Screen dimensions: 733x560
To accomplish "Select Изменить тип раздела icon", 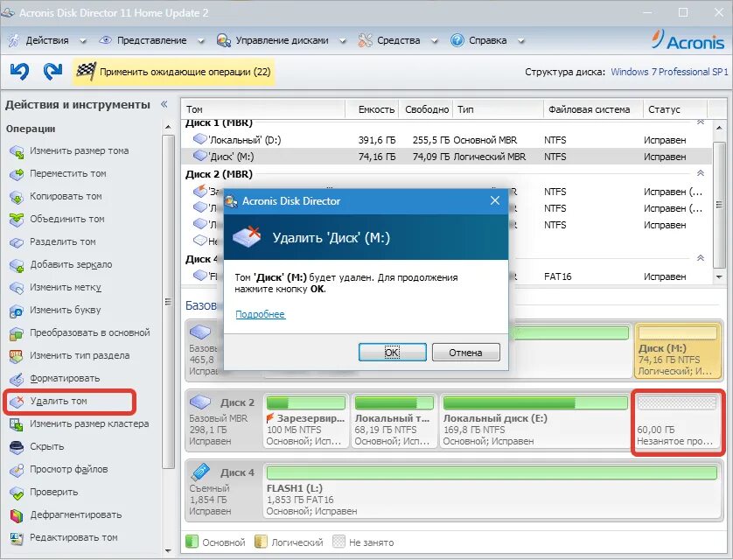I will point(17,356).
